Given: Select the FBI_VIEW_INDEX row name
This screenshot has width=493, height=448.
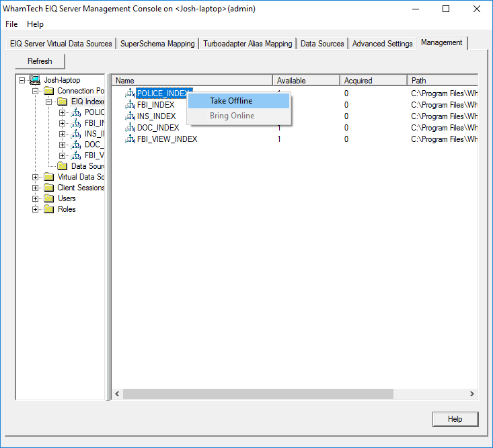Looking at the screenshot, I should 167,139.
